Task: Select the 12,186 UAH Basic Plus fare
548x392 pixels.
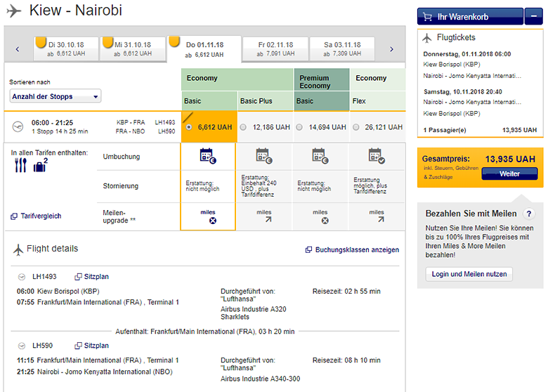Action: [x=243, y=127]
